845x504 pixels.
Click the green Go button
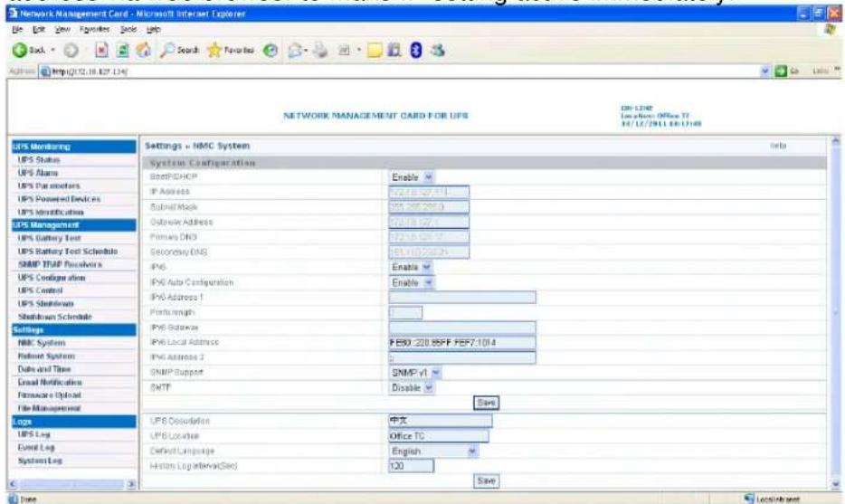786,71
